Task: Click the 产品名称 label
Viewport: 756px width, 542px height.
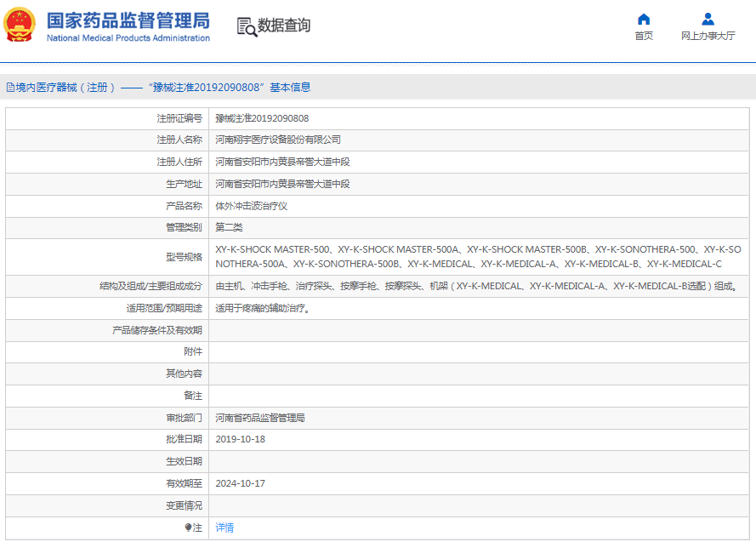Action: click(185, 207)
